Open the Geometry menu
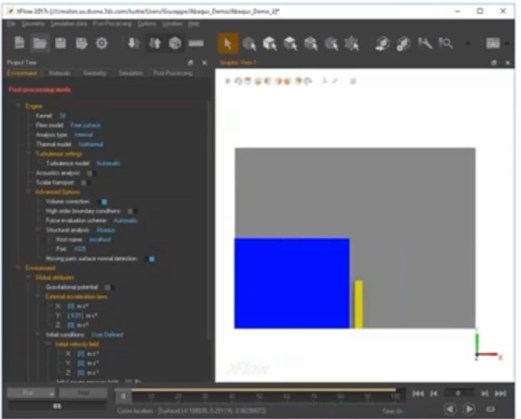 click(x=33, y=24)
